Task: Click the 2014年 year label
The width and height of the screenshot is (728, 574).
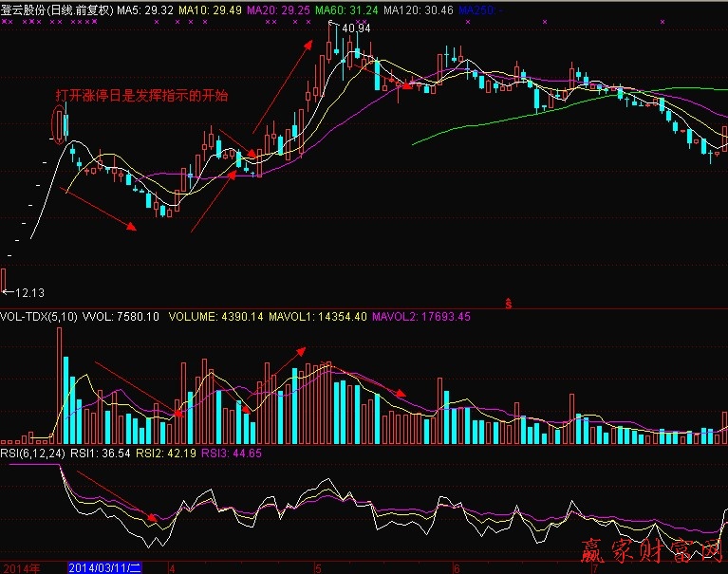Action: tap(20, 567)
